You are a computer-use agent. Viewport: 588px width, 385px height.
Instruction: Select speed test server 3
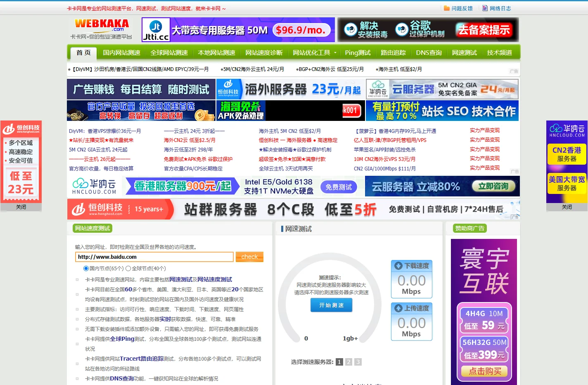coord(358,362)
